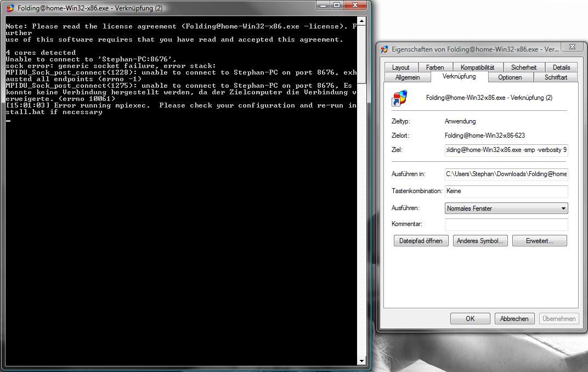The image size is (588, 372).
Task: Click the console vertical scrollbar thumb
Action: tap(361, 54)
